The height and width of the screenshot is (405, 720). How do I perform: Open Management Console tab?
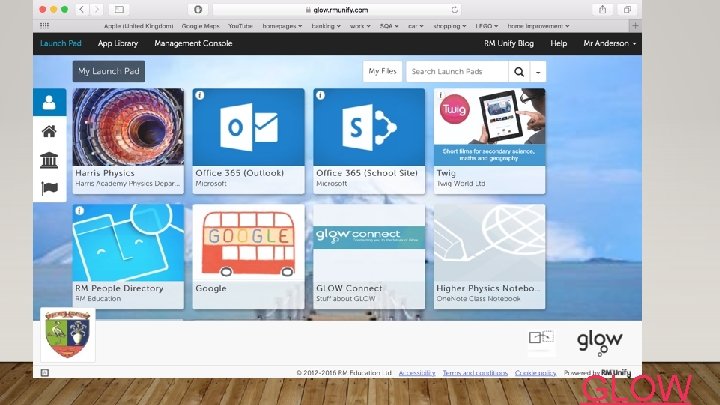pos(193,43)
